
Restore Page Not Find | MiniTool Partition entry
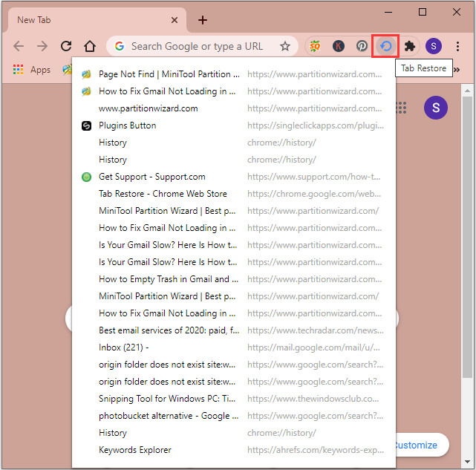point(233,74)
